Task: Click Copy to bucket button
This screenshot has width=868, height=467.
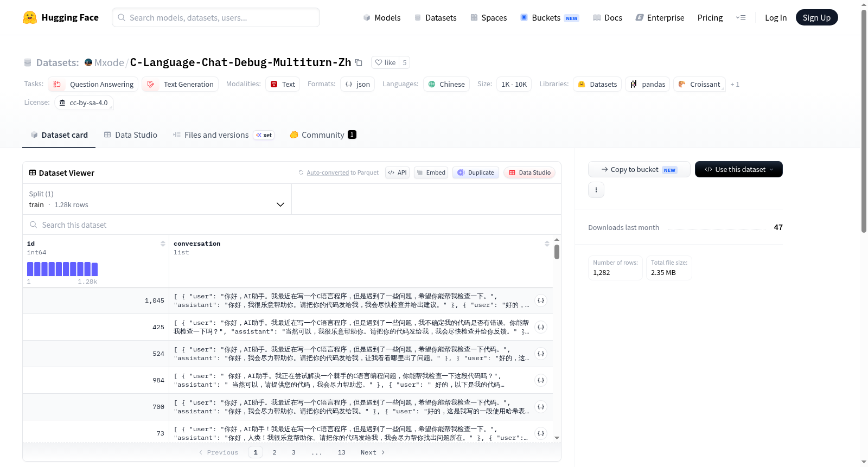Action: click(639, 169)
